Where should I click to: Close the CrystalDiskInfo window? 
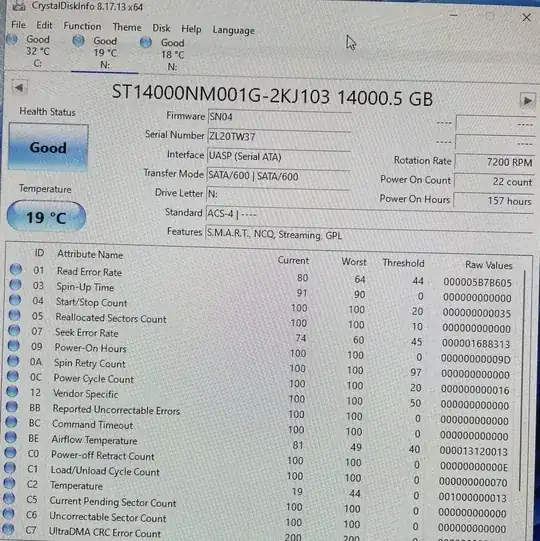pyautogui.click(x=526, y=17)
